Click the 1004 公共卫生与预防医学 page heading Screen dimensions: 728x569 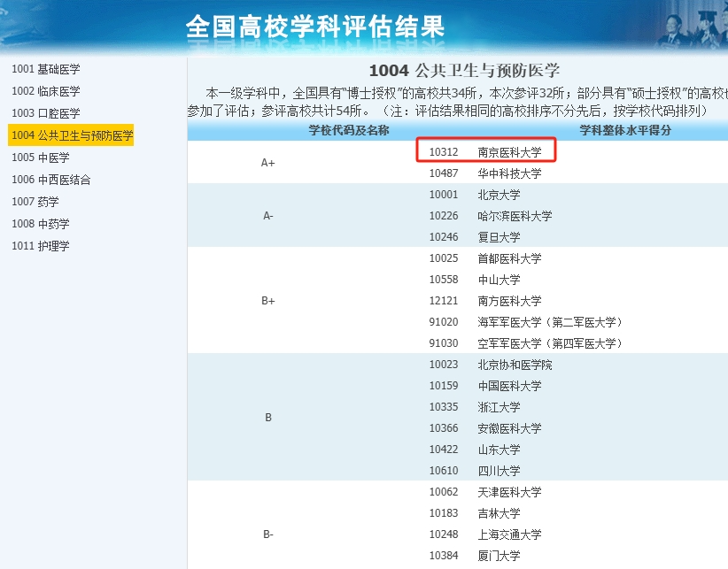point(464,71)
